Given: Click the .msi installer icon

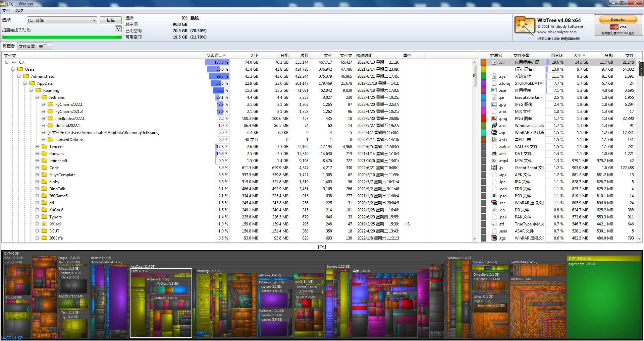Looking at the screenshot, I should [x=494, y=126].
